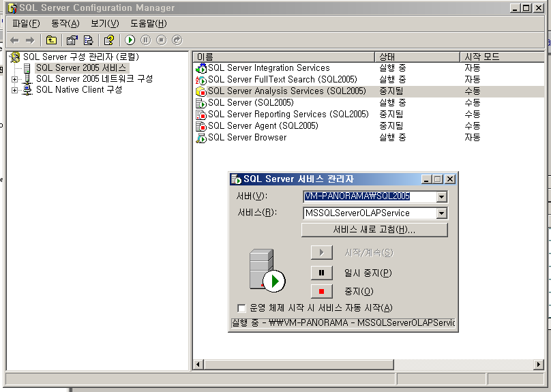Click the scrollbar right arrow
Screen dimensions: 551x392
(x=538, y=365)
